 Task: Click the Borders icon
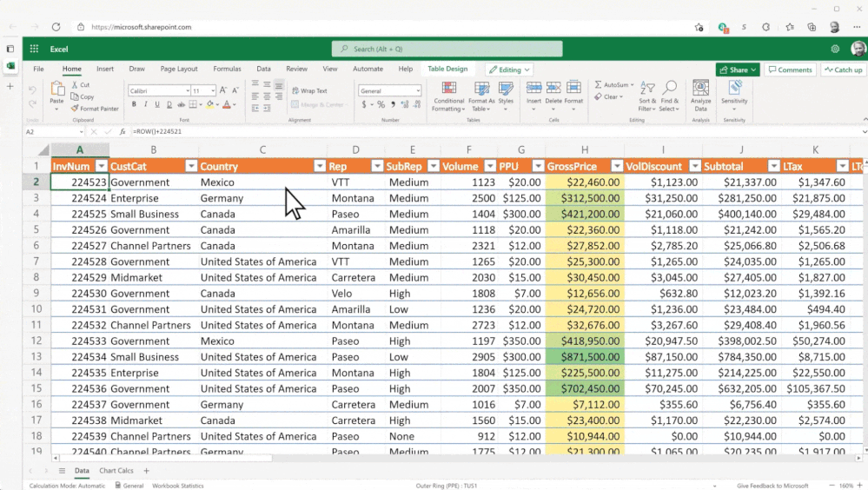[193, 104]
